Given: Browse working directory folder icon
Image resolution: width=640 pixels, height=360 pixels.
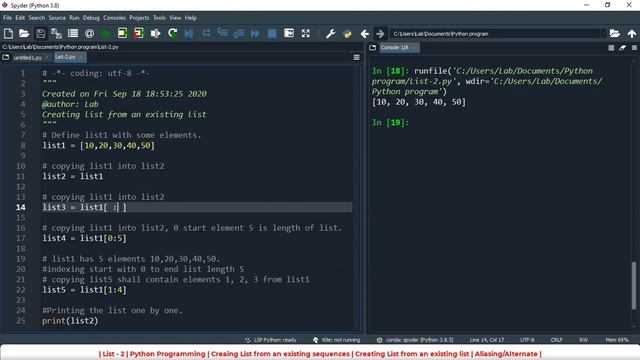Looking at the screenshot, I should [615, 33].
